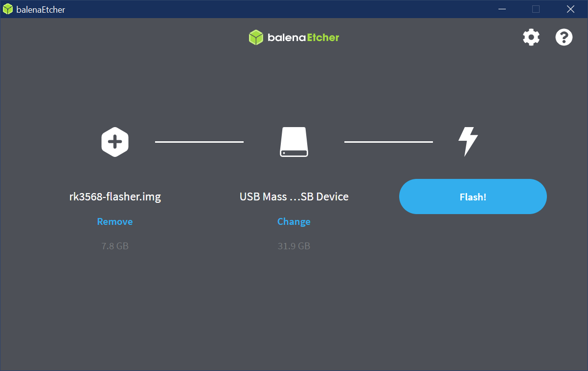The image size is (588, 371).
Task: Click the connector line between drive and flash
Action: (x=388, y=142)
